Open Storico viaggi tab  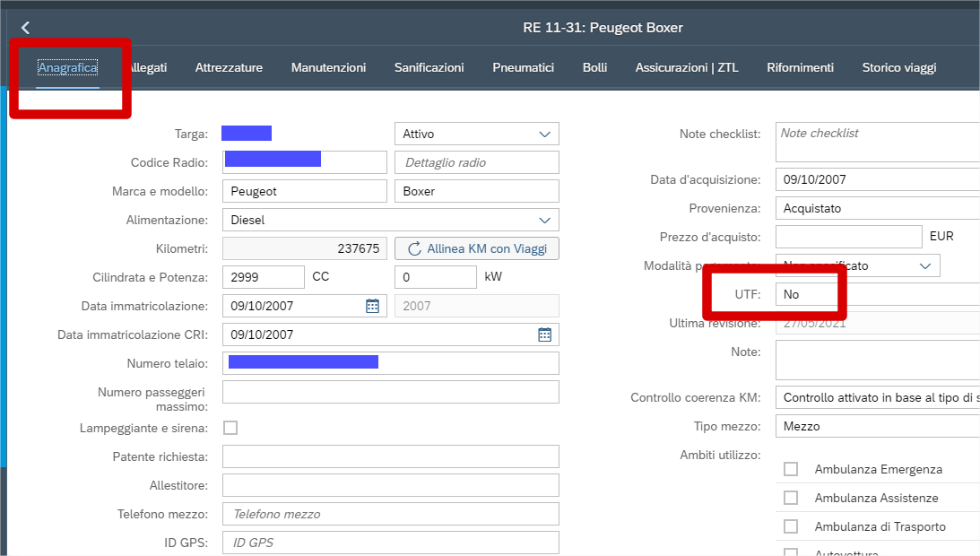coord(898,67)
